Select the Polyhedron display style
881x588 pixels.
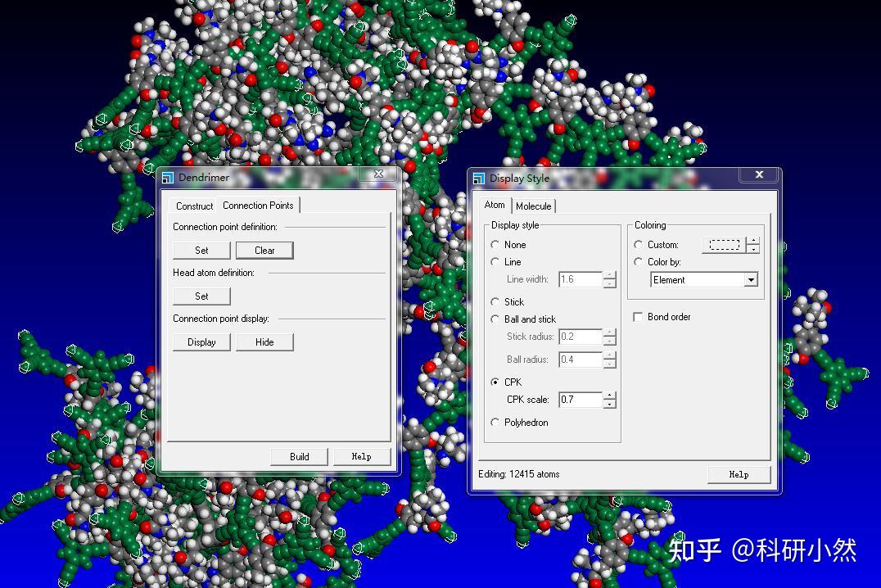tap(495, 422)
